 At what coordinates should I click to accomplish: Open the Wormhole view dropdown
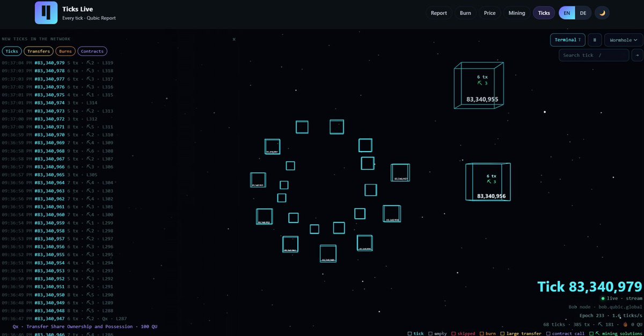(624, 40)
